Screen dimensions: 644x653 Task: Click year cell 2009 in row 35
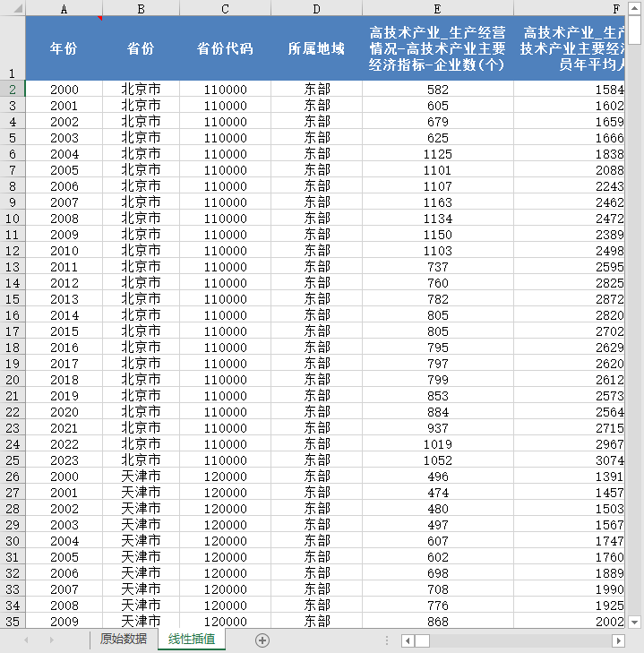click(64, 621)
